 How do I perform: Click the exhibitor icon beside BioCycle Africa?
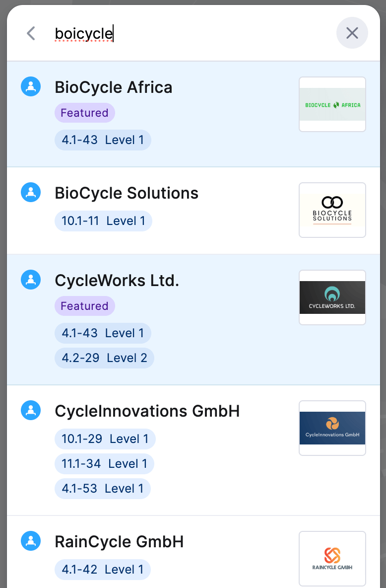pos(31,86)
